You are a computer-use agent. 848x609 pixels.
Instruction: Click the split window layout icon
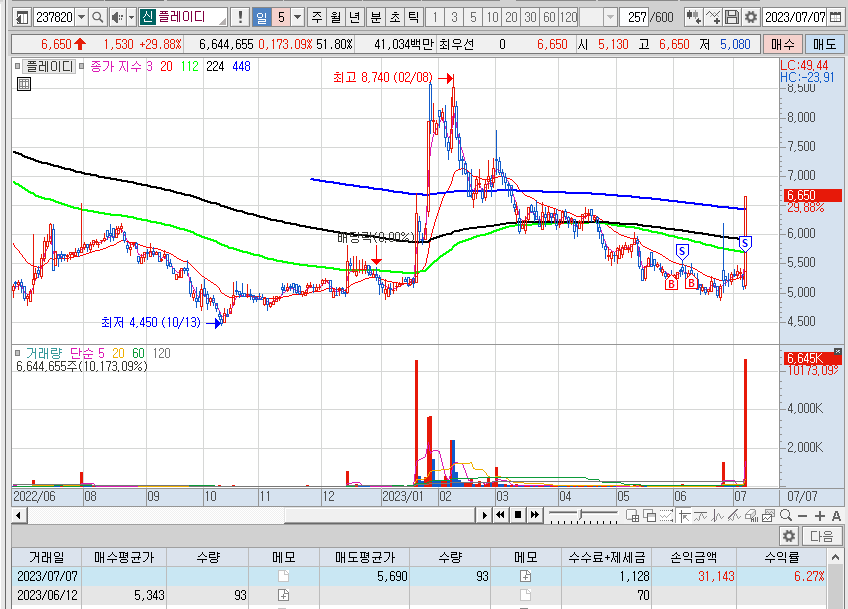(632, 515)
